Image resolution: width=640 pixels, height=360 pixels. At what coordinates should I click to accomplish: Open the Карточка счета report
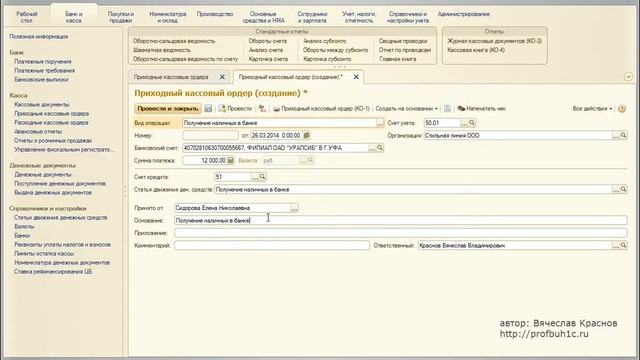pyautogui.click(x=268, y=59)
